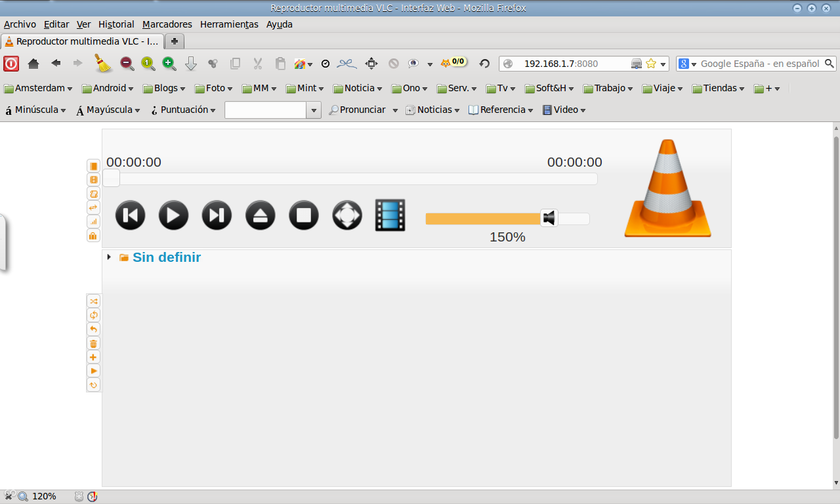Click the hide library sidebar icon
840x504 pixels.
(x=93, y=166)
